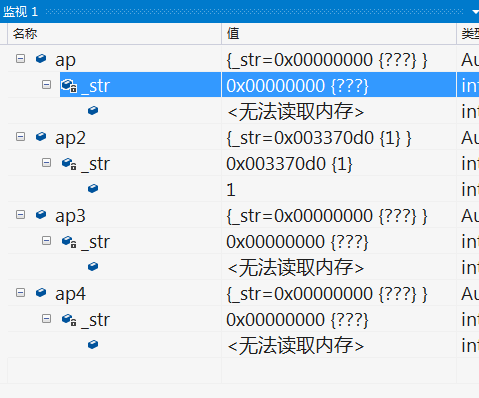The width and height of the screenshot is (479, 398).
Task: Click ap's value {_str=0x00000000 {???} }
Action: click(327, 60)
